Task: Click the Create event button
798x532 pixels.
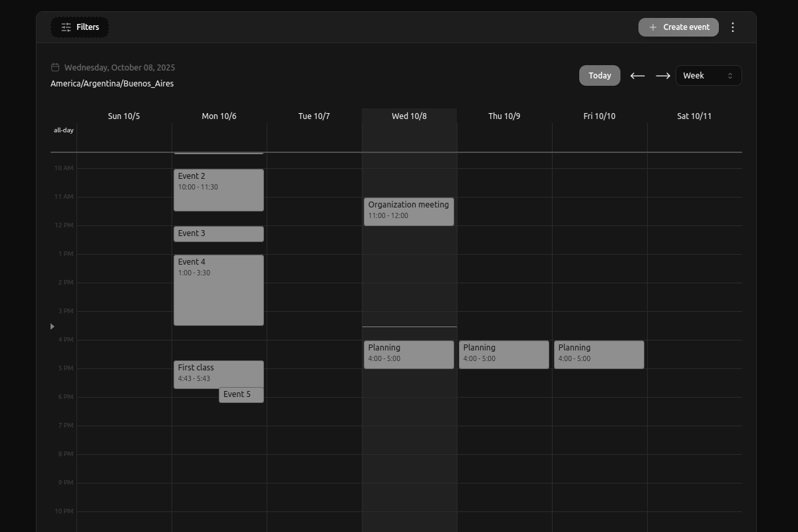Action: point(678,27)
